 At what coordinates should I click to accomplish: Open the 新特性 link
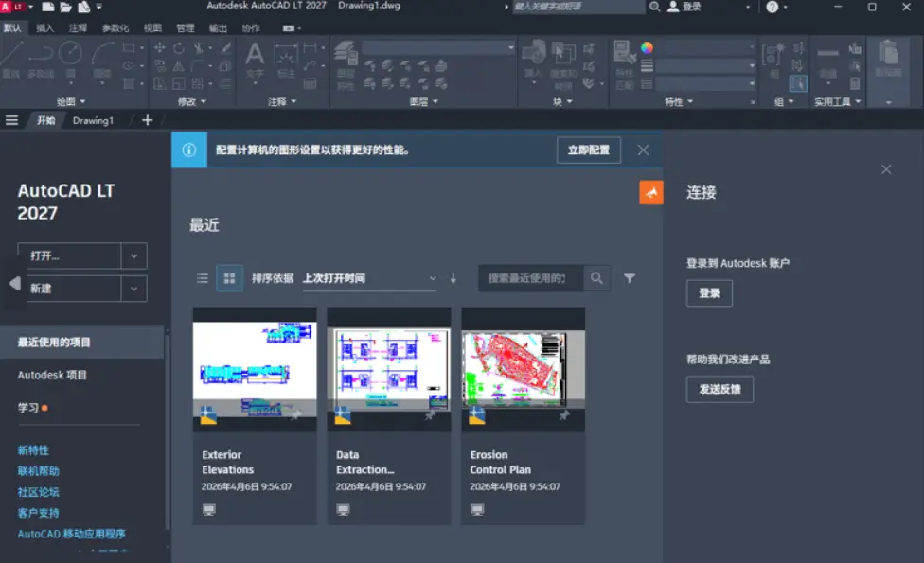click(33, 450)
